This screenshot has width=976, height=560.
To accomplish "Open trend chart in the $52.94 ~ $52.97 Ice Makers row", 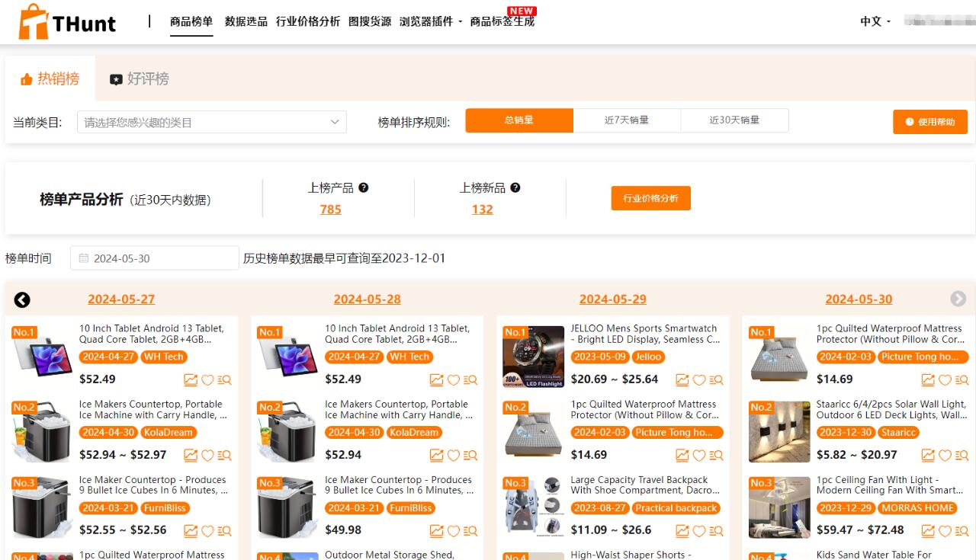I will coord(191,455).
